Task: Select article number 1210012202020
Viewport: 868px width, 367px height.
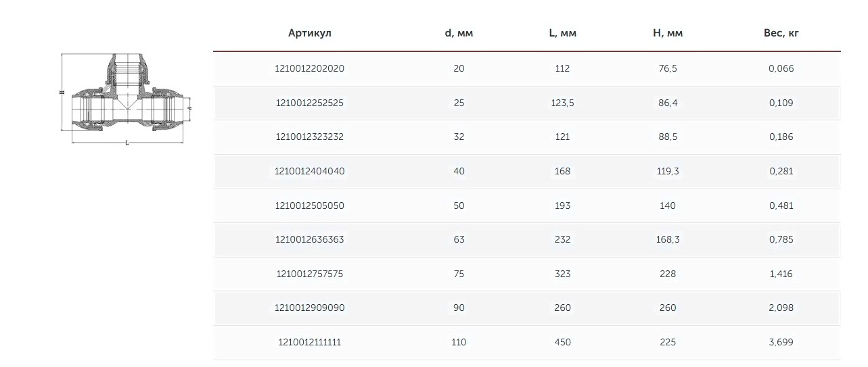Action: pyautogui.click(x=310, y=68)
